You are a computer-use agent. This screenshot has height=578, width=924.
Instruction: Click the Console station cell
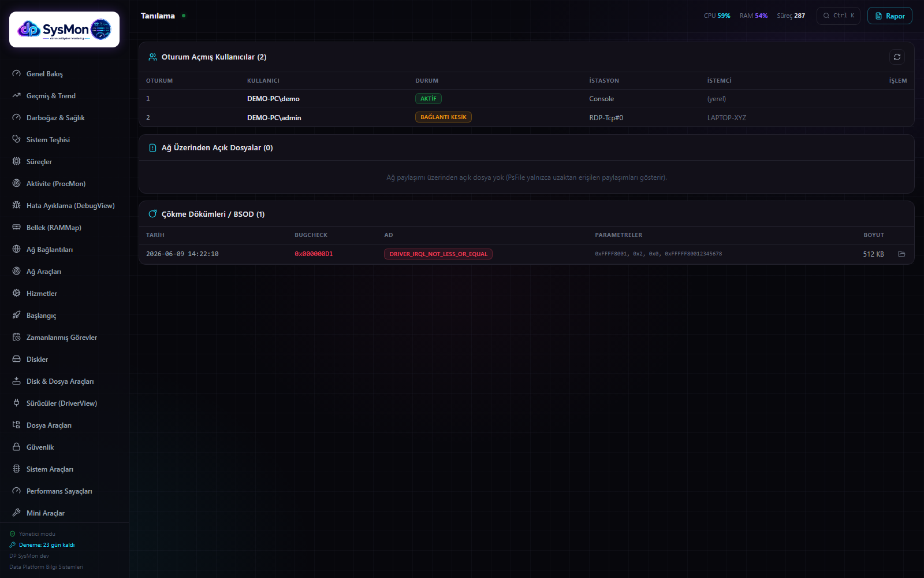pyautogui.click(x=601, y=99)
